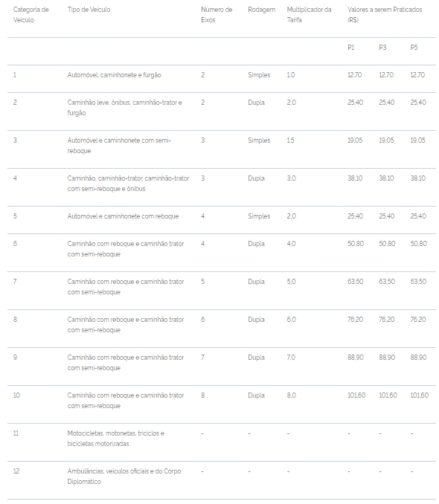Click the P5 sub-header
This screenshot has width=439, height=504.
(x=414, y=48)
